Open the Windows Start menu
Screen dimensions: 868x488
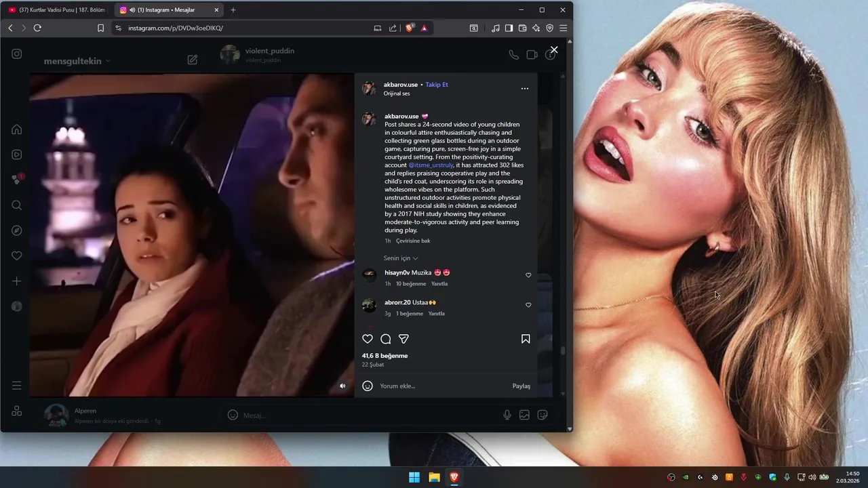(414, 477)
